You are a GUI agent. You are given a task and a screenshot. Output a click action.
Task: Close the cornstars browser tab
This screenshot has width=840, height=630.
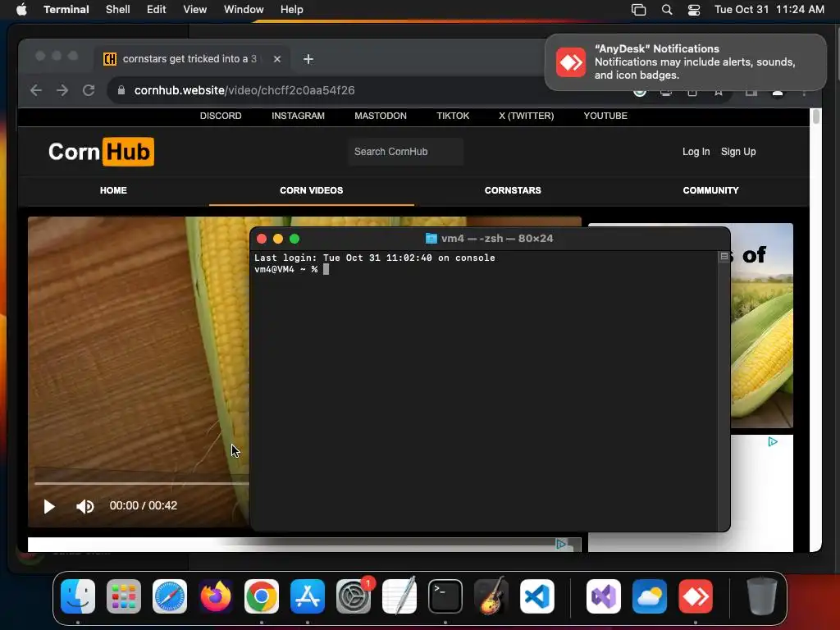(x=277, y=59)
